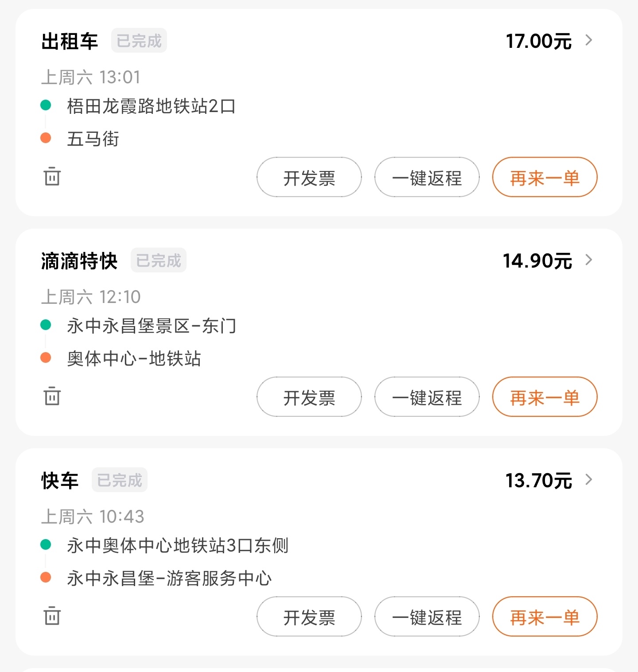Viewport: 638px width, 672px height.
Task: Delete the 滴滴特快 order with trash icon
Action: pyautogui.click(x=52, y=396)
